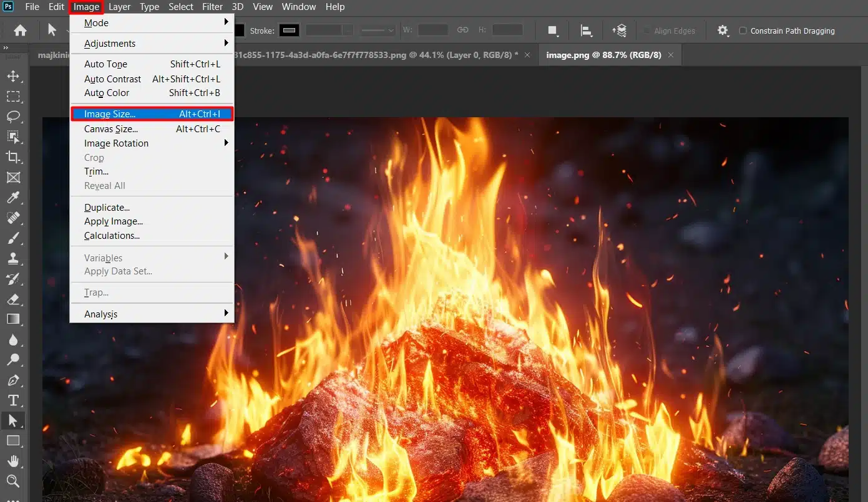Select the Dodge tool
Viewport: 868px width, 502px height.
pos(13,360)
